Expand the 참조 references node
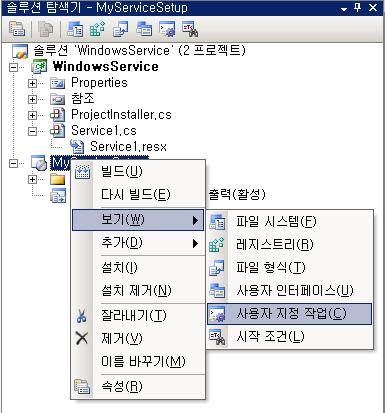Screen dimensions: 385x413 [x=32, y=99]
